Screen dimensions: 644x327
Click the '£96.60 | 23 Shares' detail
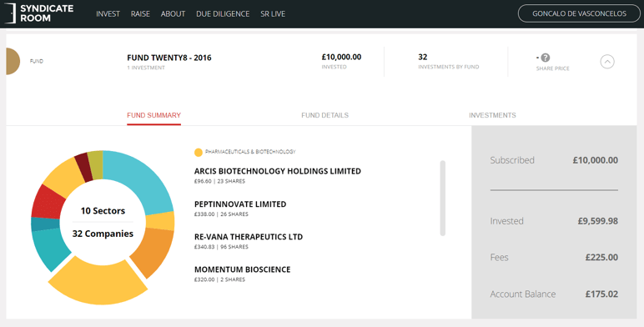click(219, 181)
